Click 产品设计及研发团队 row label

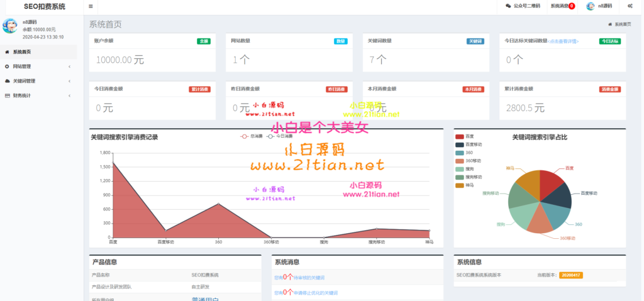(112, 287)
